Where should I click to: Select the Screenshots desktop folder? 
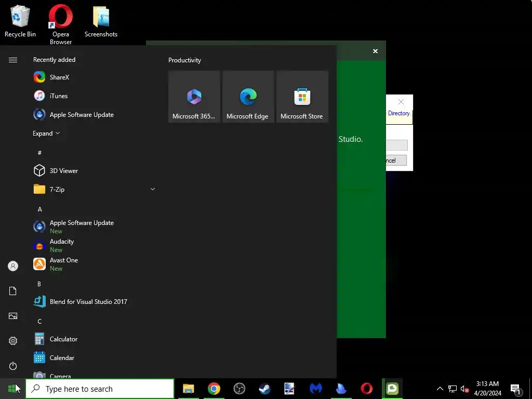pos(101,21)
